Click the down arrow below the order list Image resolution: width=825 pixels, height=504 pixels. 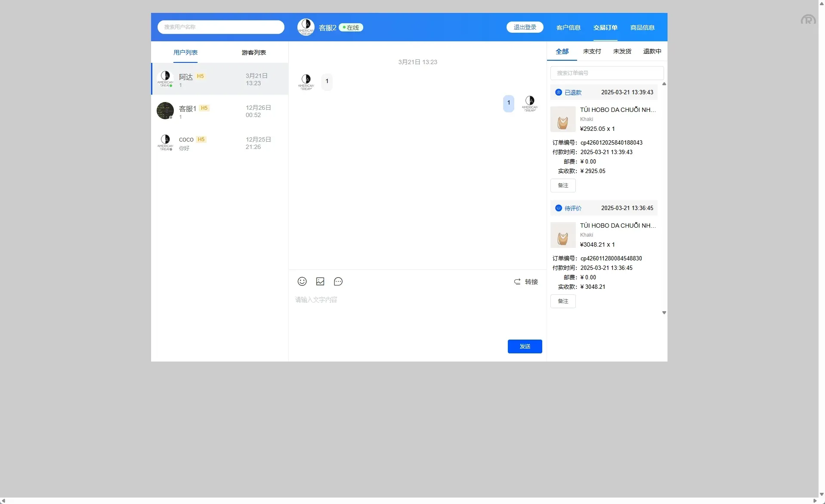tap(664, 312)
